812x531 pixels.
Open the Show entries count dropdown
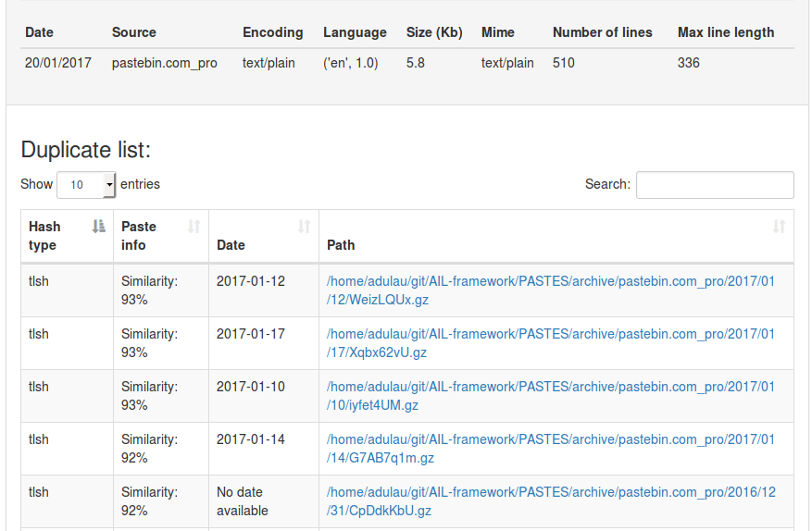click(86, 185)
